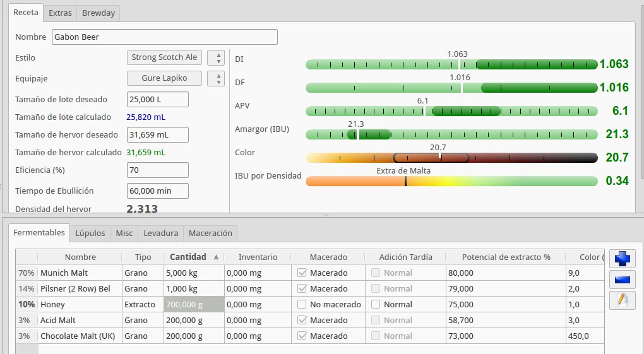Click the Strong Scotch Ale style button
Screen dimensions: 644x354
(164, 57)
